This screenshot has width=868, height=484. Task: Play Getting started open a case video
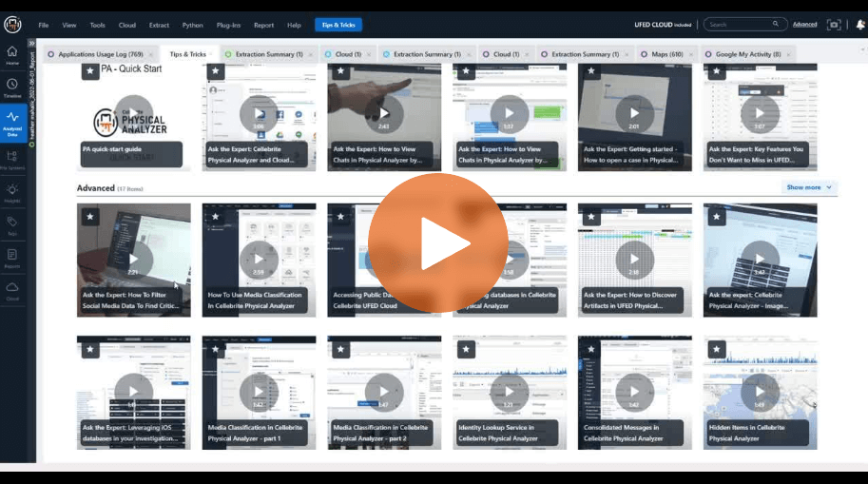point(634,113)
